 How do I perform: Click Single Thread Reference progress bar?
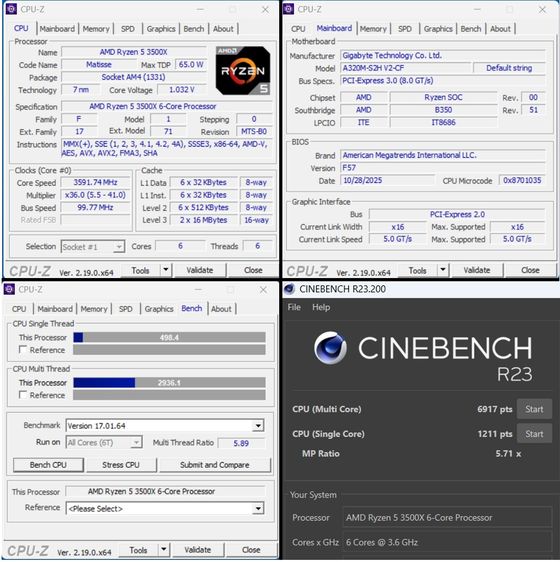(x=169, y=350)
